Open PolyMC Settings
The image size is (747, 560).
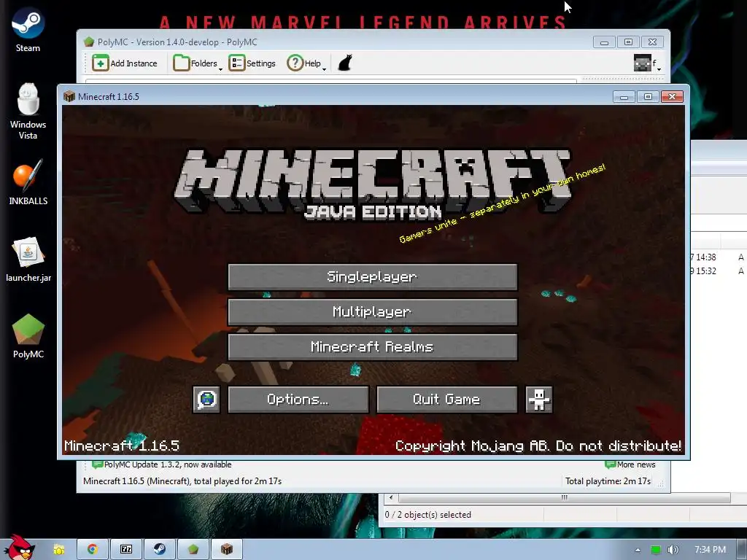coord(252,63)
